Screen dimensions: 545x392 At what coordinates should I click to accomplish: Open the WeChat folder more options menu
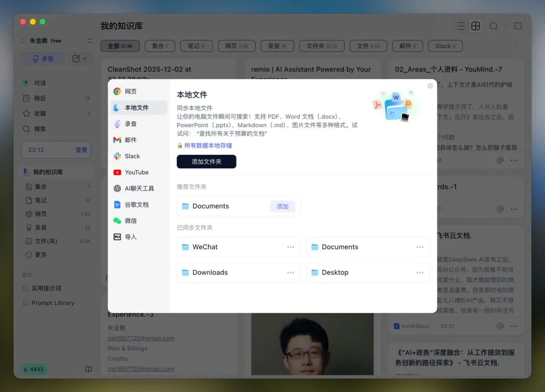(291, 247)
